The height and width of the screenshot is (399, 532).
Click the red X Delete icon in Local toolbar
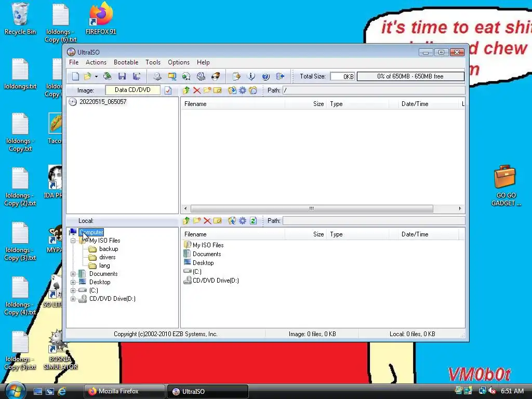pyautogui.click(x=207, y=221)
